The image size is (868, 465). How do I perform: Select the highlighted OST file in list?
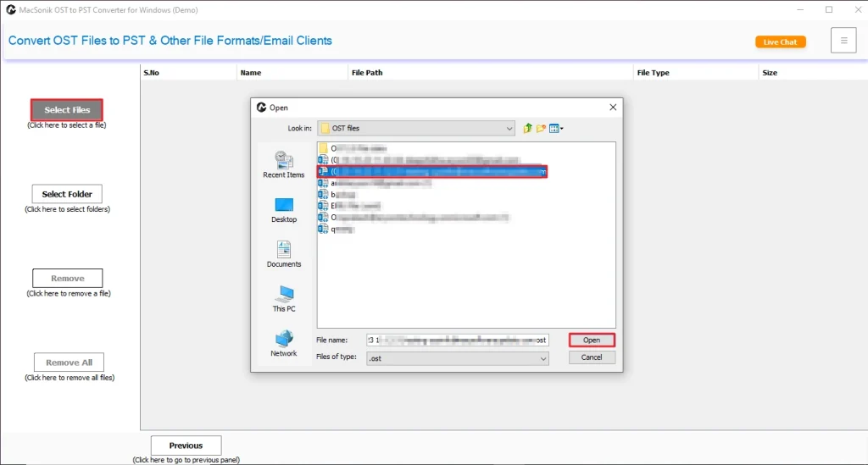432,171
